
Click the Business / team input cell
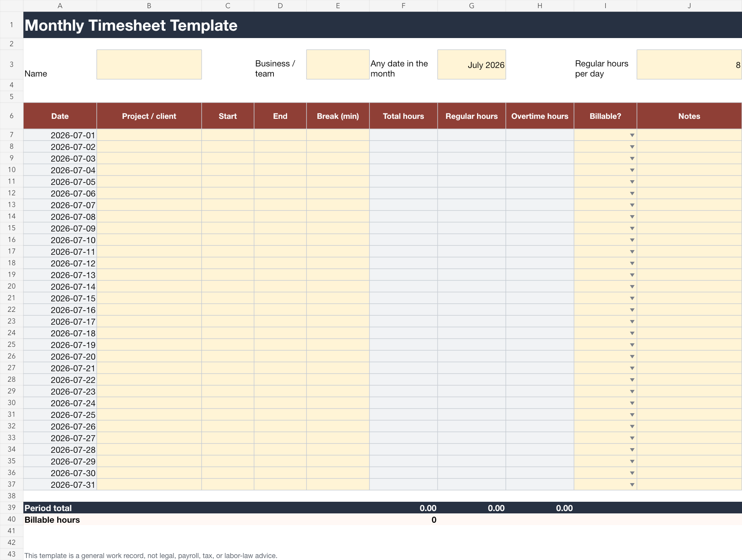tap(338, 64)
